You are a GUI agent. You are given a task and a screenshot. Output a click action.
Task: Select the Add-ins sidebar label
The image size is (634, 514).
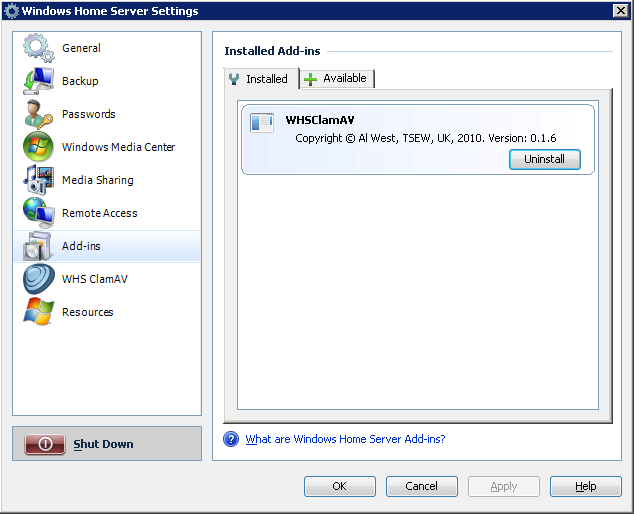pyautogui.click(x=81, y=246)
